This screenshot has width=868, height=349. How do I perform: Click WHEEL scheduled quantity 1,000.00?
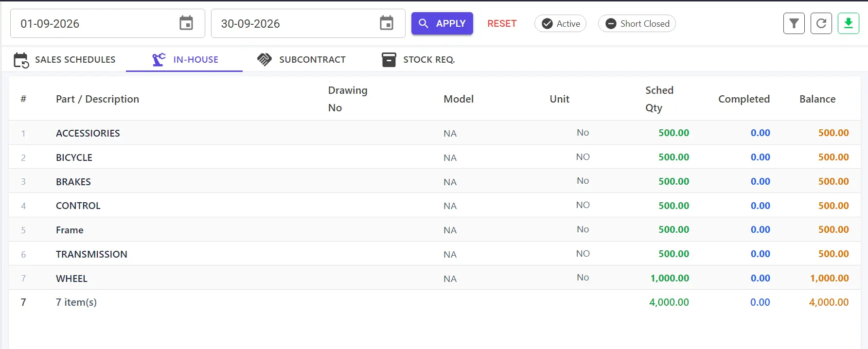(x=670, y=278)
